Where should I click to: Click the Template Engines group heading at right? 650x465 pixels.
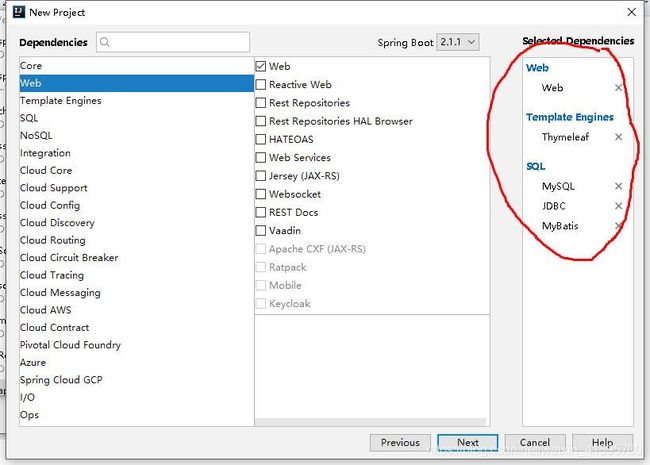pos(570,117)
